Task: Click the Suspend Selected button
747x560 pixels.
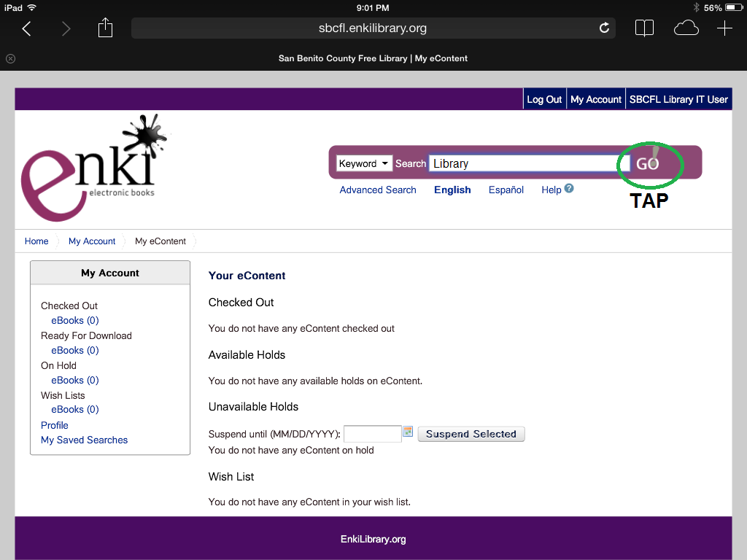Action: (471, 434)
